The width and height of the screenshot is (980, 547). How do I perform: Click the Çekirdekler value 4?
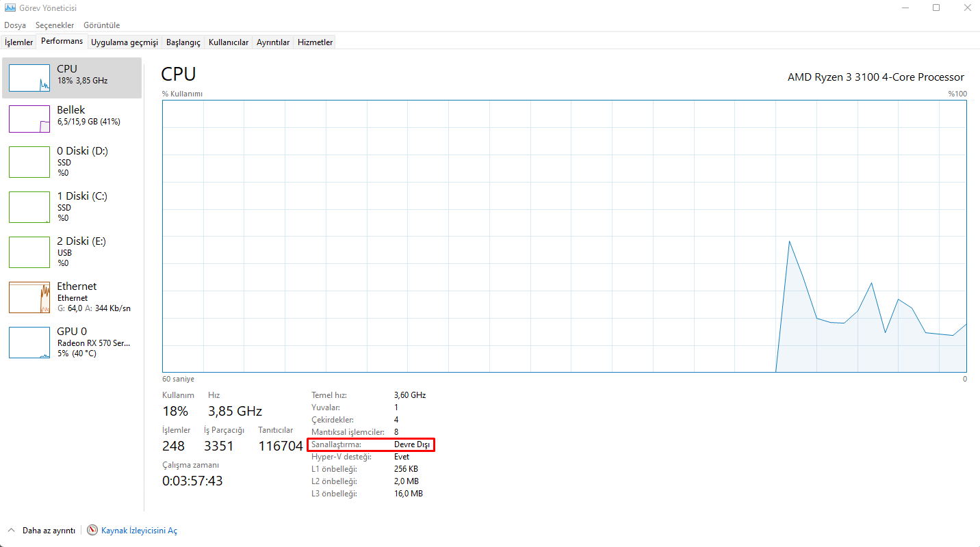[396, 420]
